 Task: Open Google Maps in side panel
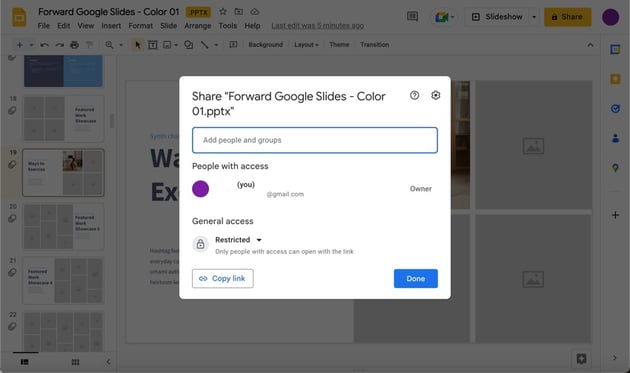click(x=615, y=168)
